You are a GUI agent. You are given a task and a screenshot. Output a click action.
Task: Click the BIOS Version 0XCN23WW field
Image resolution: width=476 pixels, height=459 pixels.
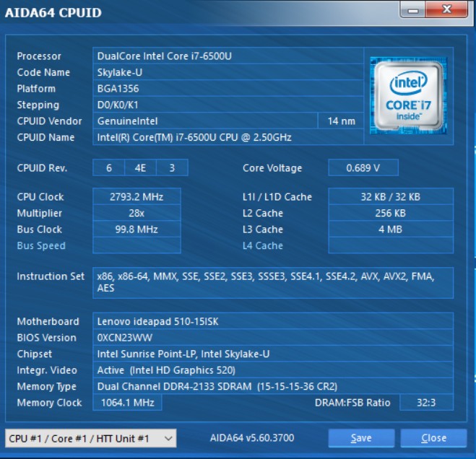(273, 338)
